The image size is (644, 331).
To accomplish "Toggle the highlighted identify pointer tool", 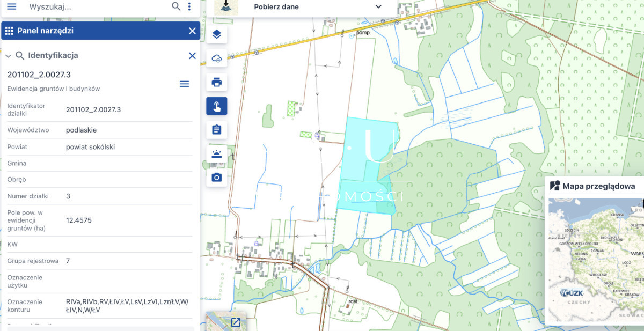I will point(217,106).
